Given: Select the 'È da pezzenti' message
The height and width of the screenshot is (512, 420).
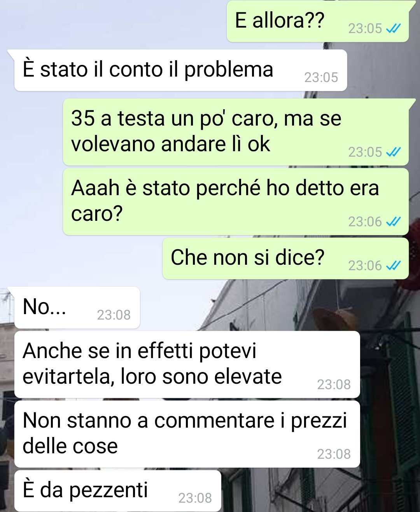Looking at the screenshot, I should 118,491.
